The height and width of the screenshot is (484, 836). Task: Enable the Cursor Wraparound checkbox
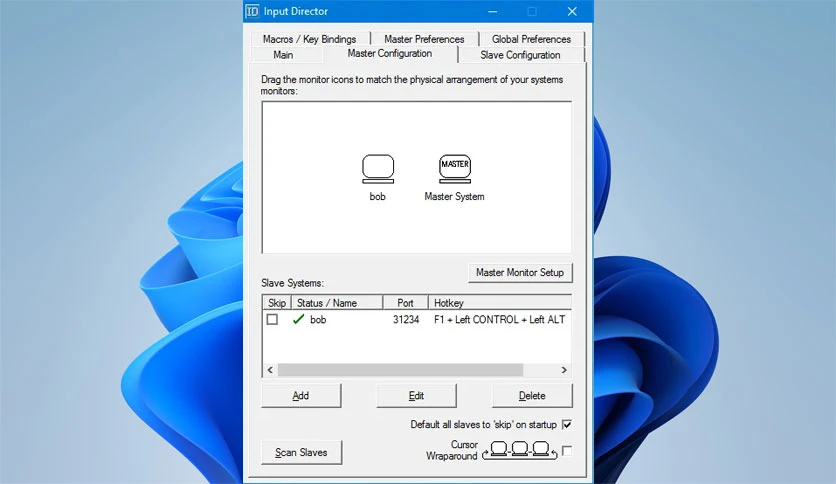click(567, 451)
